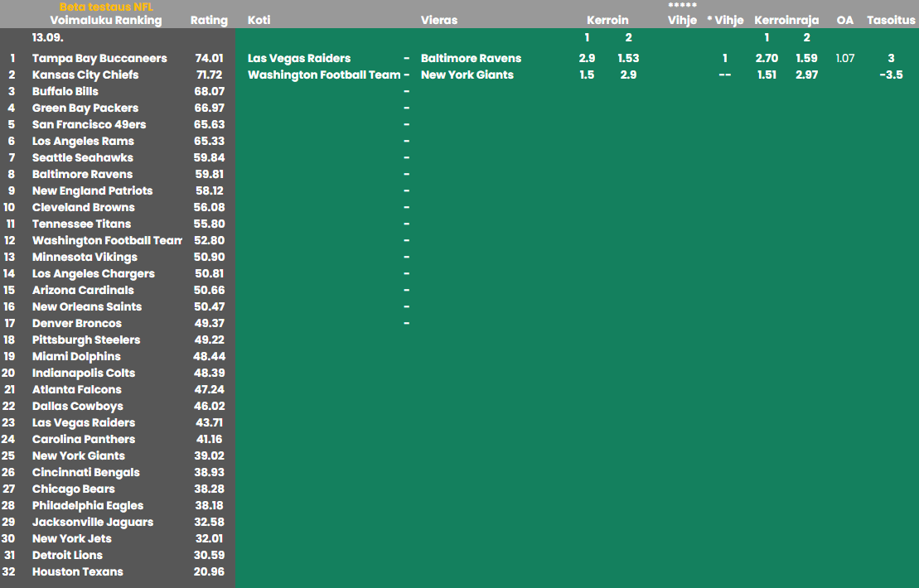919x588 pixels.
Task: Select the 'Voimaluku Ranking' column header
Action: [x=106, y=20]
